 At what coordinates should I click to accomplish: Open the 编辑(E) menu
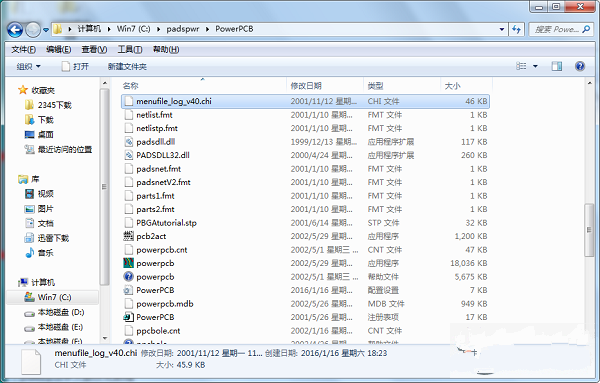click(59, 50)
